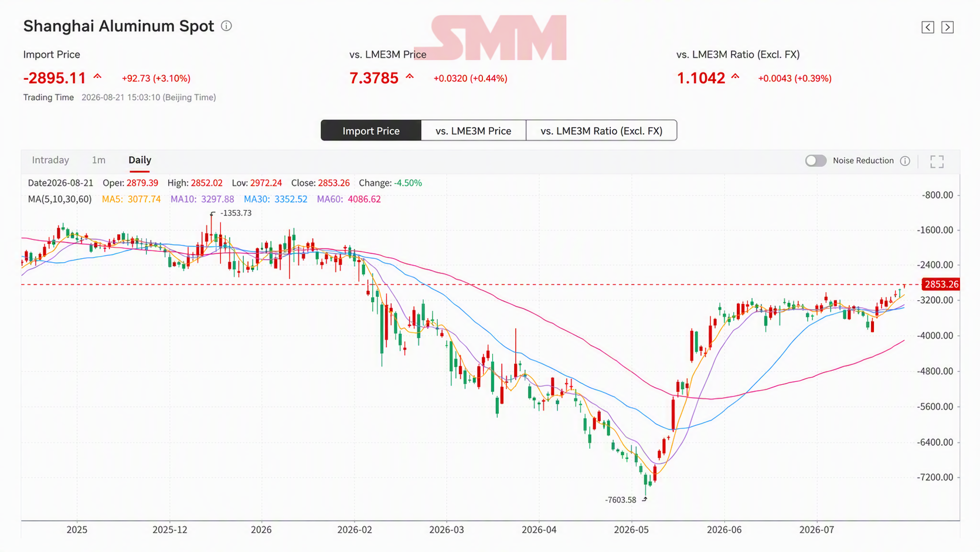Click the MA60 value 4086.62

364,199
